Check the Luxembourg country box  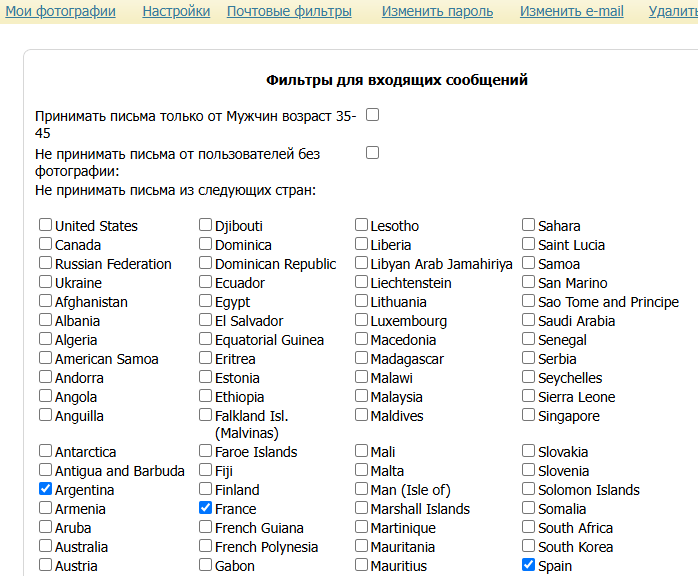[362, 321]
